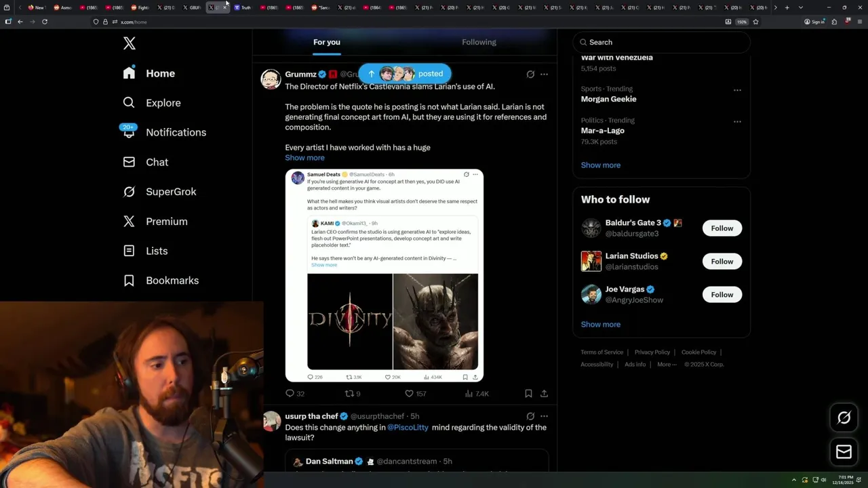
Task: Repost the Grummz post showing 9 reposts
Action: pyautogui.click(x=353, y=393)
